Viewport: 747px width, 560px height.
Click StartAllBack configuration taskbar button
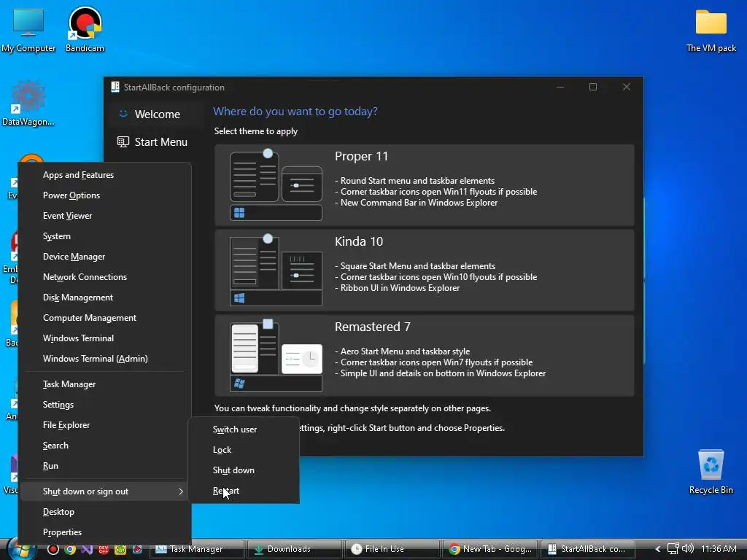[x=587, y=550]
